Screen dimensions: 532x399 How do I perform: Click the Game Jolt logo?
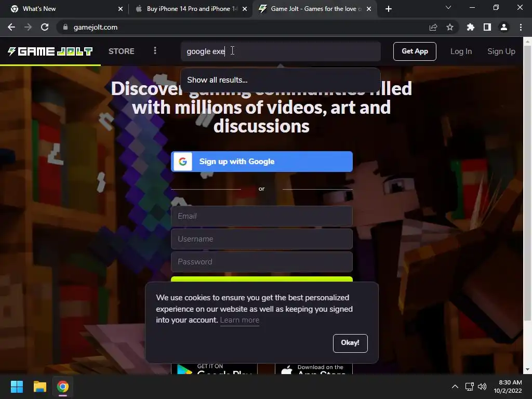(x=50, y=51)
